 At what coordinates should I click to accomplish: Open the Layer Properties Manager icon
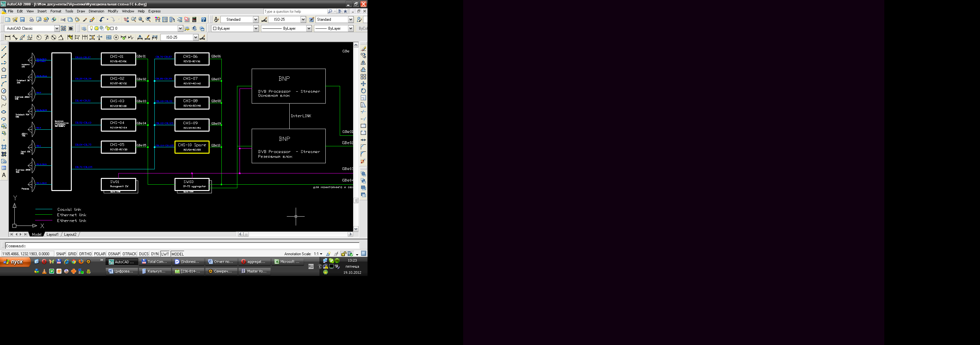84,28
